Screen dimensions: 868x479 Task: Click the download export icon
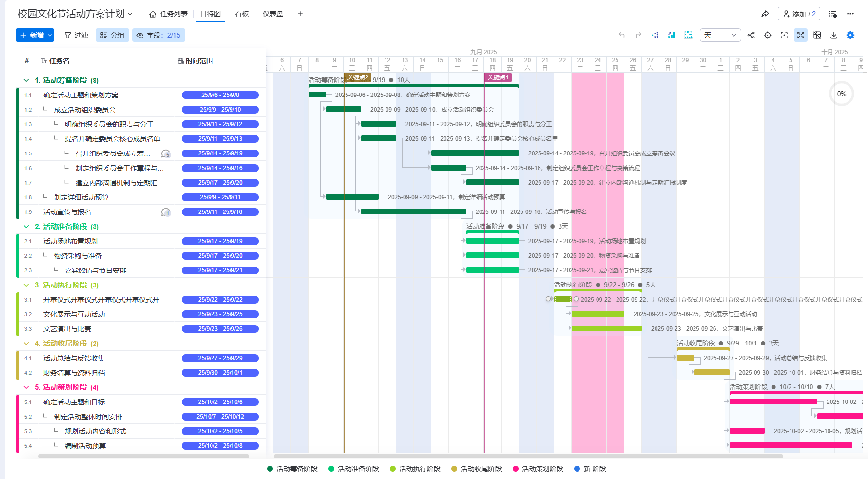tap(834, 35)
